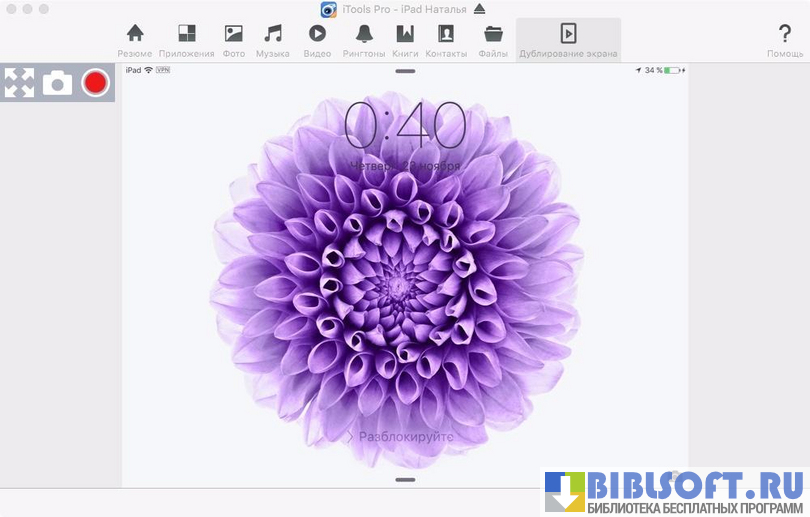Switch to the Видео section
The height and width of the screenshot is (517, 810).
pos(317,40)
